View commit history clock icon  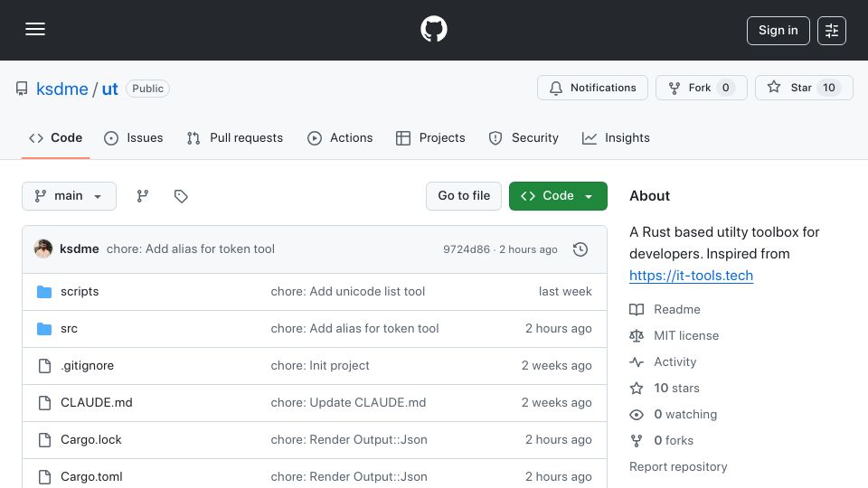tap(580, 249)
